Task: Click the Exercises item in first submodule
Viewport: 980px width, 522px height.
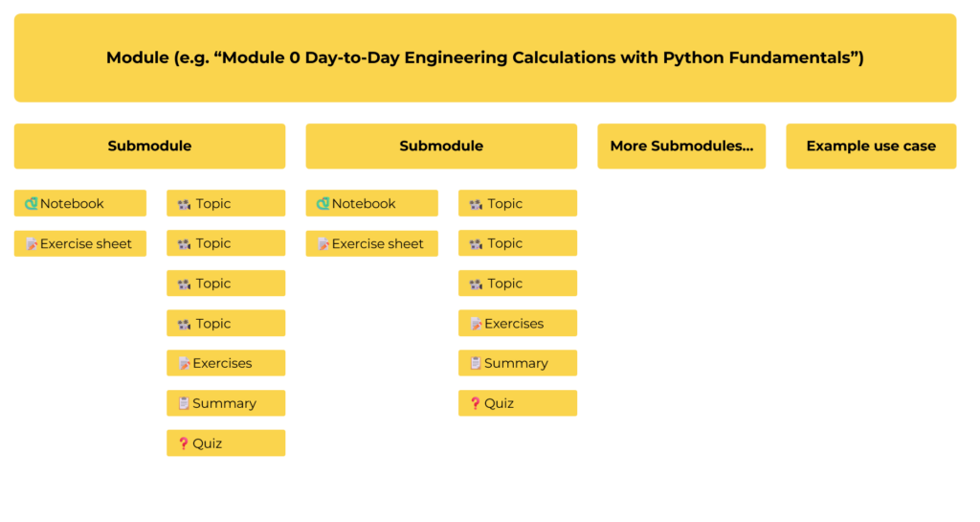Action: point(226,363)
